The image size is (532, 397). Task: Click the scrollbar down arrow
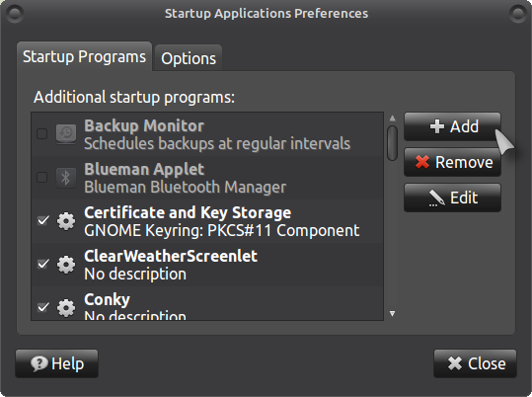392,314
